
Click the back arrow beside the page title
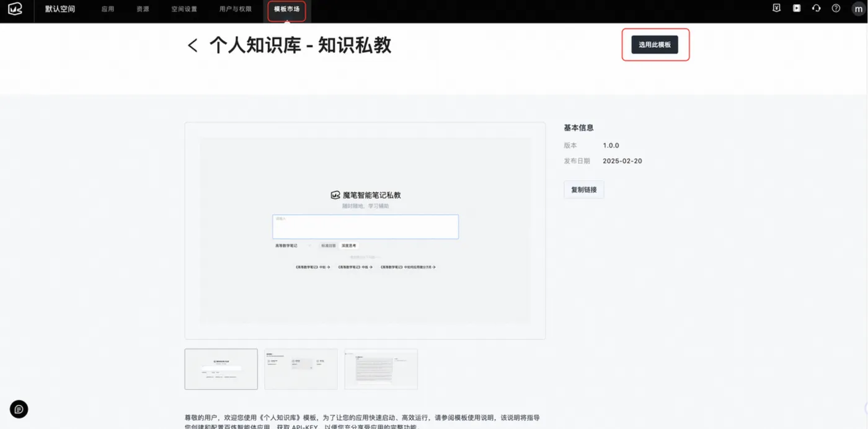tap(192, 45)
